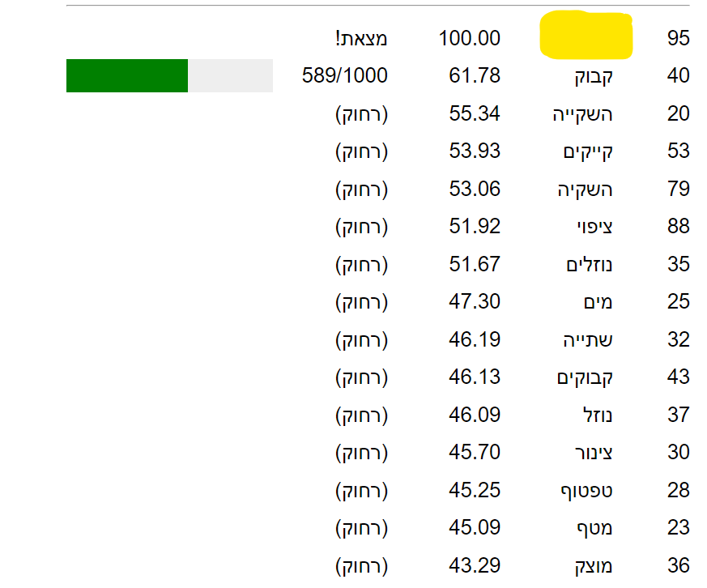Select the guess word נוזל

coord(596,415)
